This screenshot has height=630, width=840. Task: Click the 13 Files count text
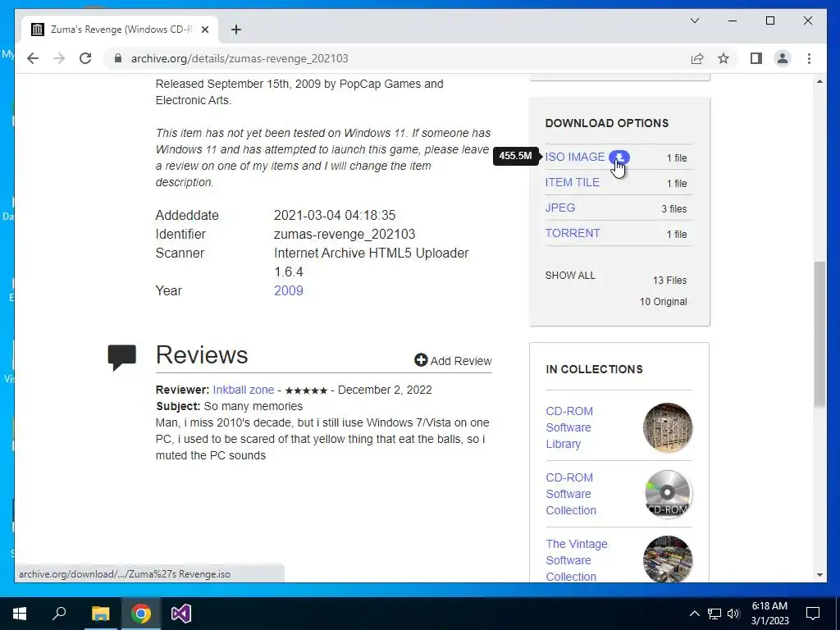pyautogui.click(x=669, y=281)
